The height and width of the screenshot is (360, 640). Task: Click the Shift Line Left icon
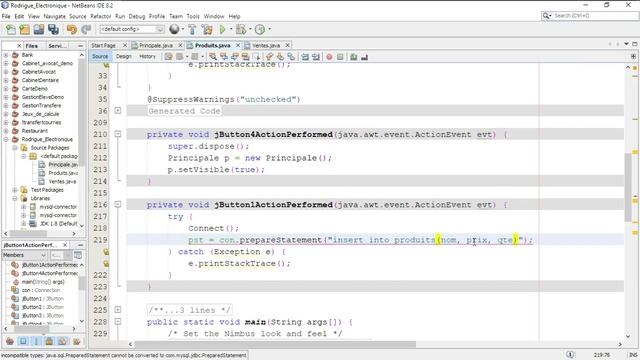[x=305, y=57]
